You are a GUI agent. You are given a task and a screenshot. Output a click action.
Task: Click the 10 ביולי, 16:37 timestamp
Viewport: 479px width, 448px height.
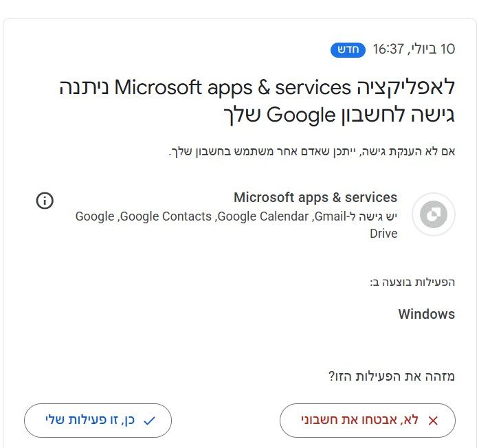click(x=414, y=49)
